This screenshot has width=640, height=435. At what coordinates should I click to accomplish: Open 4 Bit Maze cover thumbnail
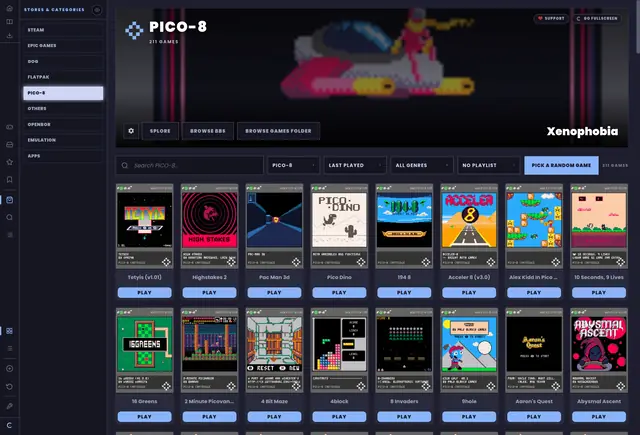pos(274,350)
